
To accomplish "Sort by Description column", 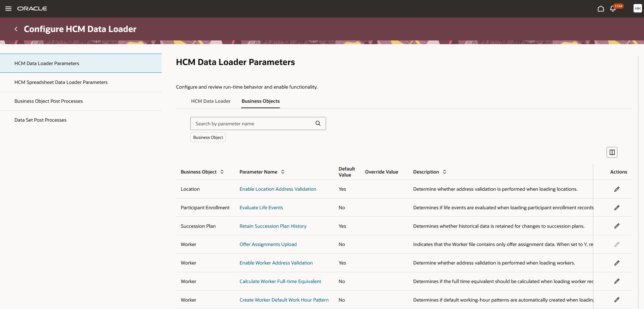I will (445, 172).
